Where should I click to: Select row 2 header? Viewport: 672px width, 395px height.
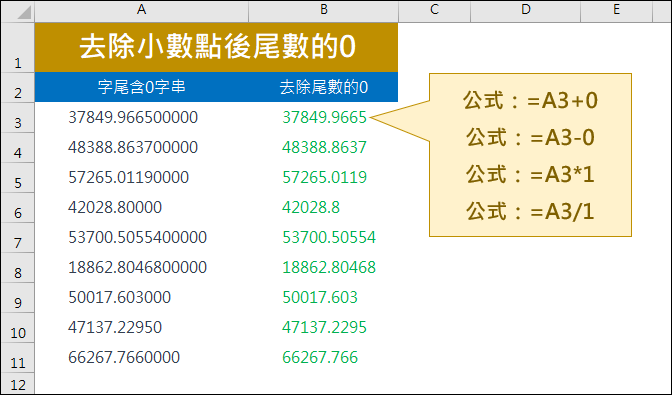coord(18,87)
